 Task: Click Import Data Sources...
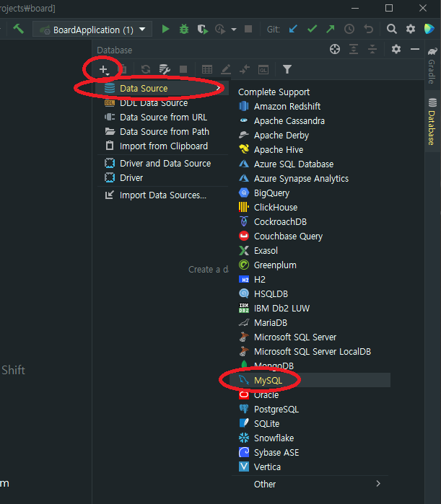click(163, 195)
